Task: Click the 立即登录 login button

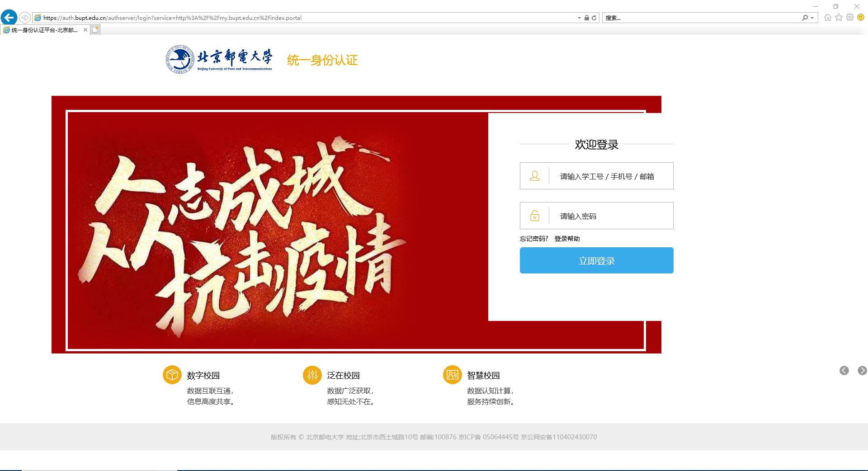Action: point(596,260)
